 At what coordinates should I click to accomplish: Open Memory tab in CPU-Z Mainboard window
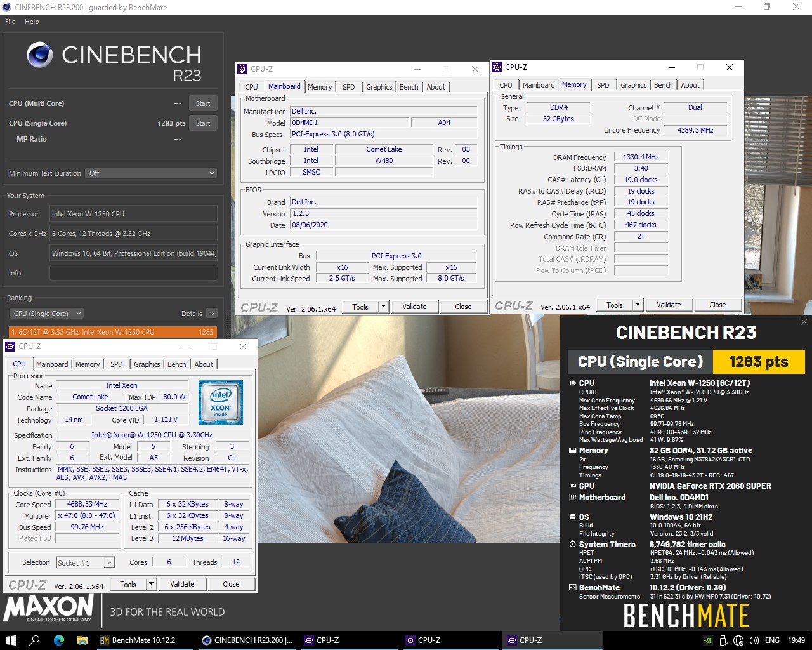(x=320, y=87)
